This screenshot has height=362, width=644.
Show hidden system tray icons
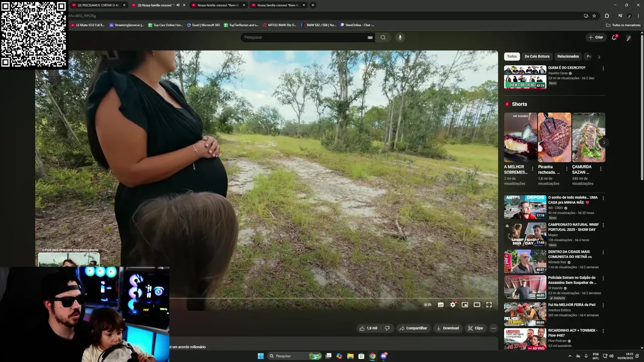coord(570,356)
